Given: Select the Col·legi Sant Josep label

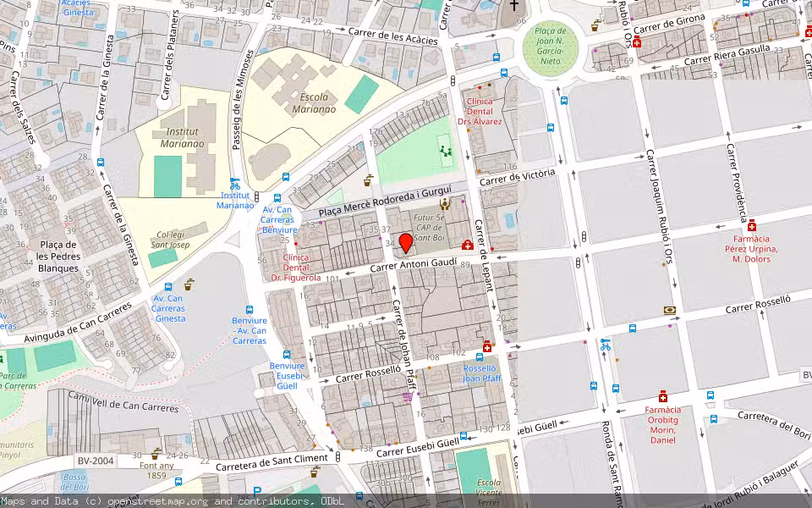Looking at the screenshot, I should (170, 240).
